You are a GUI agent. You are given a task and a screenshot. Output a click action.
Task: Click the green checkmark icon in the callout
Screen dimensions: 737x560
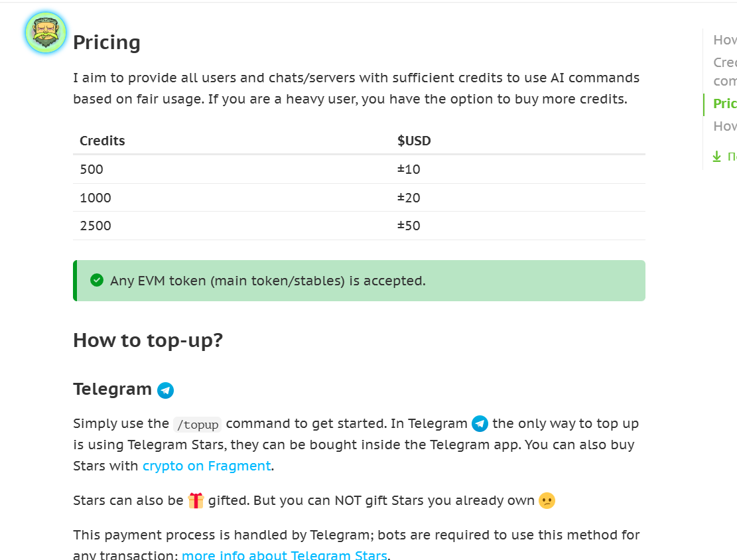(97, 281)
